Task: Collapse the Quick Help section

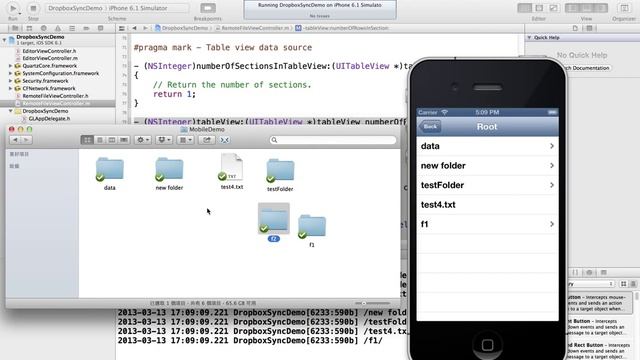Action: pos(529,38)
